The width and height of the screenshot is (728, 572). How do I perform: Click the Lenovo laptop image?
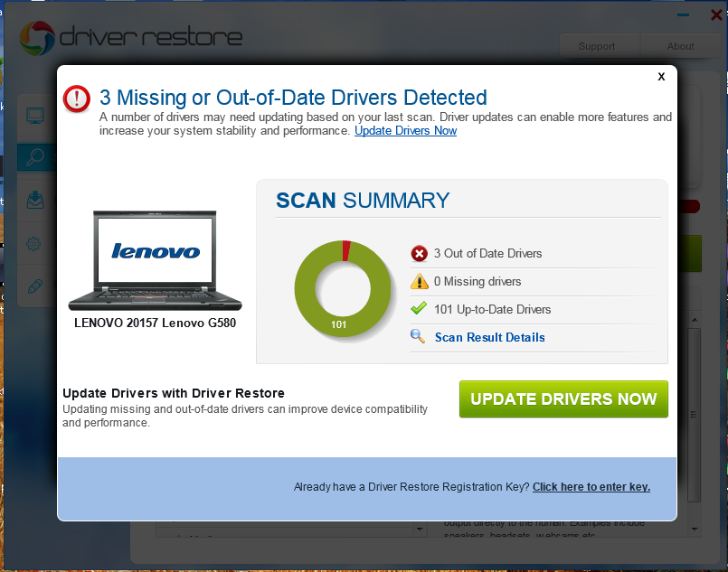point(155,261)
